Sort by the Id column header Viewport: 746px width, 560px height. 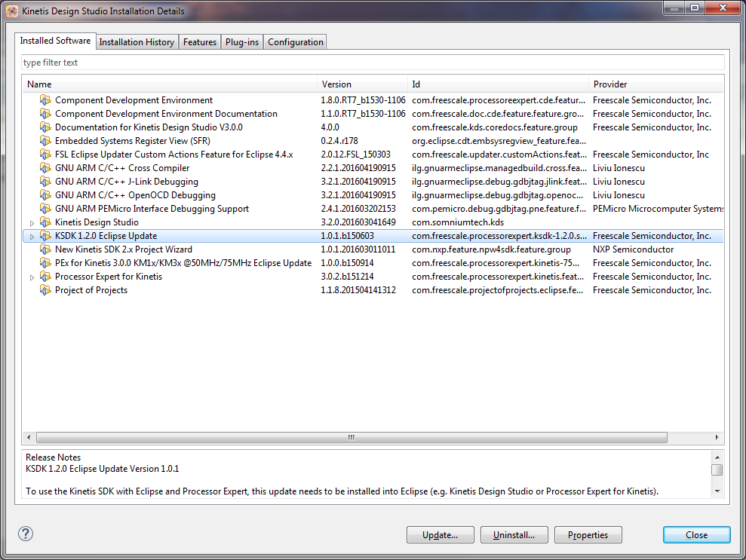tap(498, 84)
